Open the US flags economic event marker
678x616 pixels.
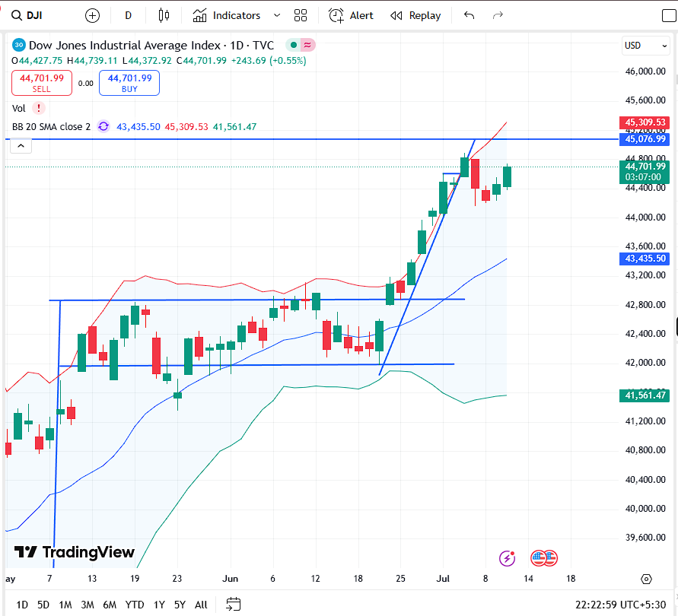[544, 558]
